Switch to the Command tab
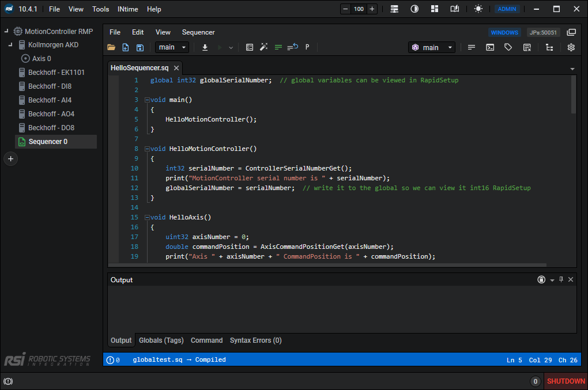The width and height of the screenshot is (588, 390). pos(206,340)
